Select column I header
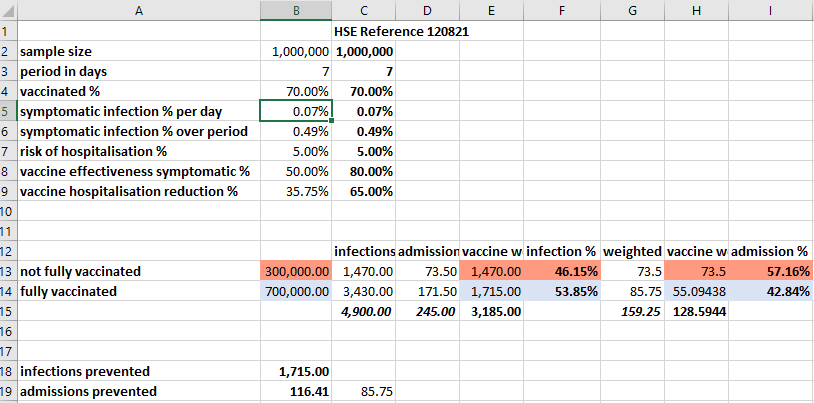The image size is (814, 403). tap(771, 10)
